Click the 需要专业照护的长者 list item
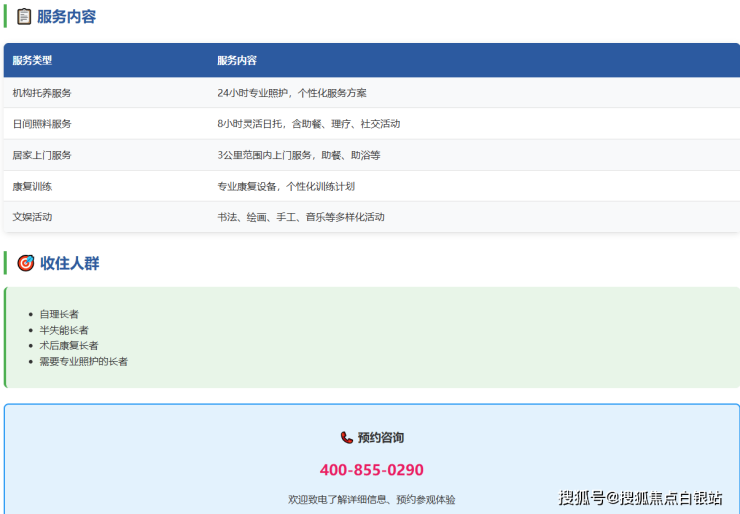The image size is (740, 514). (x=83, y=361)
